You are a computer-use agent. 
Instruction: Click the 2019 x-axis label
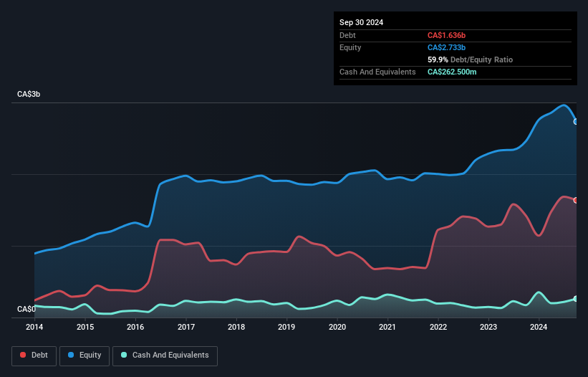pyautogui.click(x=286, y=327)
